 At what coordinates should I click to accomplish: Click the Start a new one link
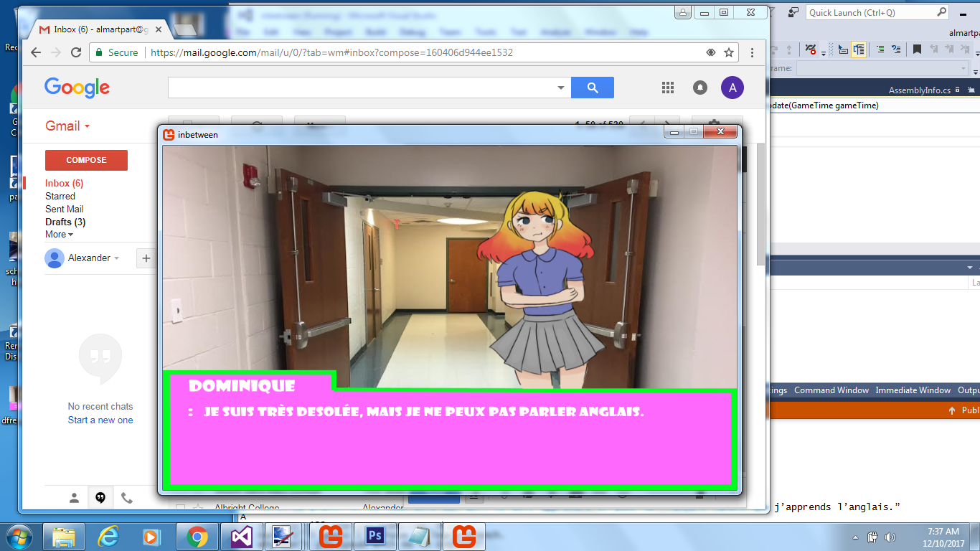tap(100, 420)
